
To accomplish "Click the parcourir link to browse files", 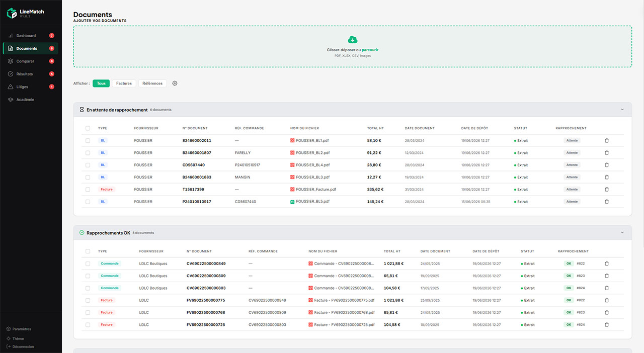I will point(370,50).
